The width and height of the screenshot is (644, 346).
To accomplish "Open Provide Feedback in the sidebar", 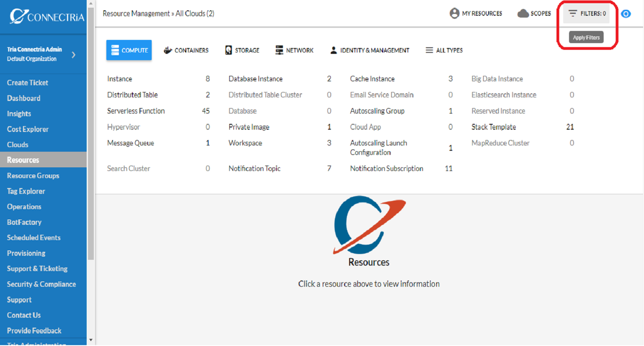I will [34, 331].
